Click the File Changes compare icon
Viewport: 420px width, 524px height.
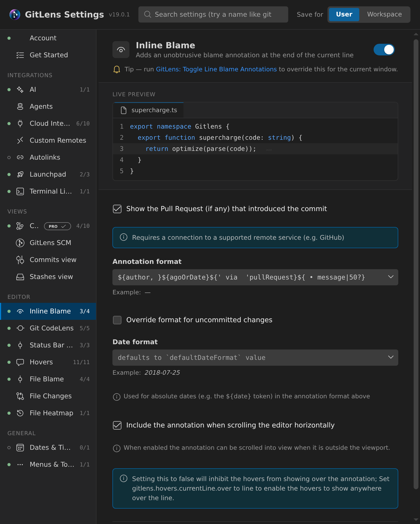point(20,396)
